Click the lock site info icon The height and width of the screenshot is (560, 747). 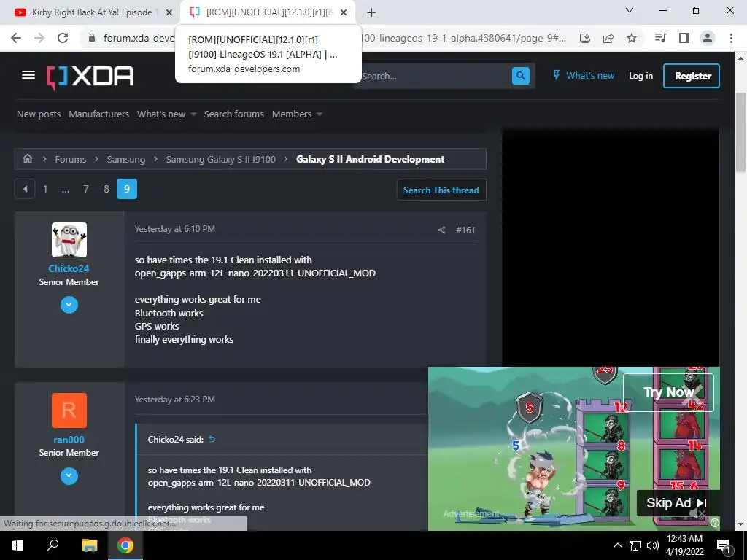92,38
